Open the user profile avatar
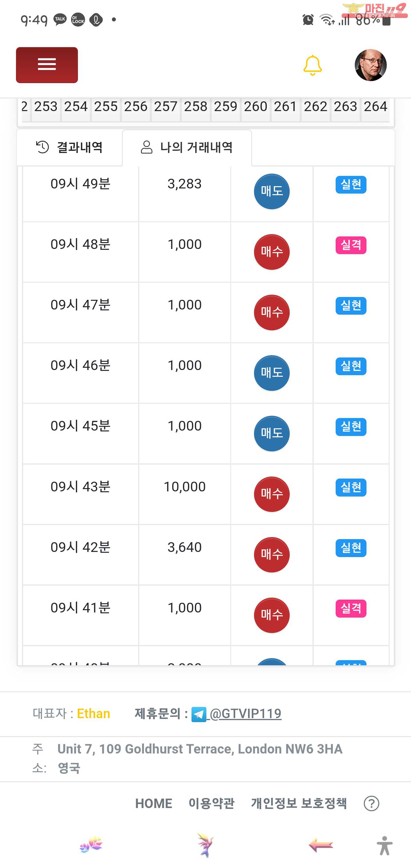Viewport: 411px width, 868px height. 370,65
